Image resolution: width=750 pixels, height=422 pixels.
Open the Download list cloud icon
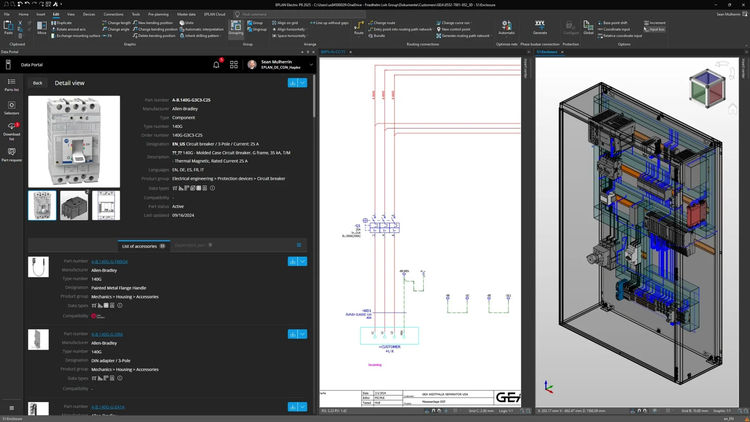click(x=11, y=127)
